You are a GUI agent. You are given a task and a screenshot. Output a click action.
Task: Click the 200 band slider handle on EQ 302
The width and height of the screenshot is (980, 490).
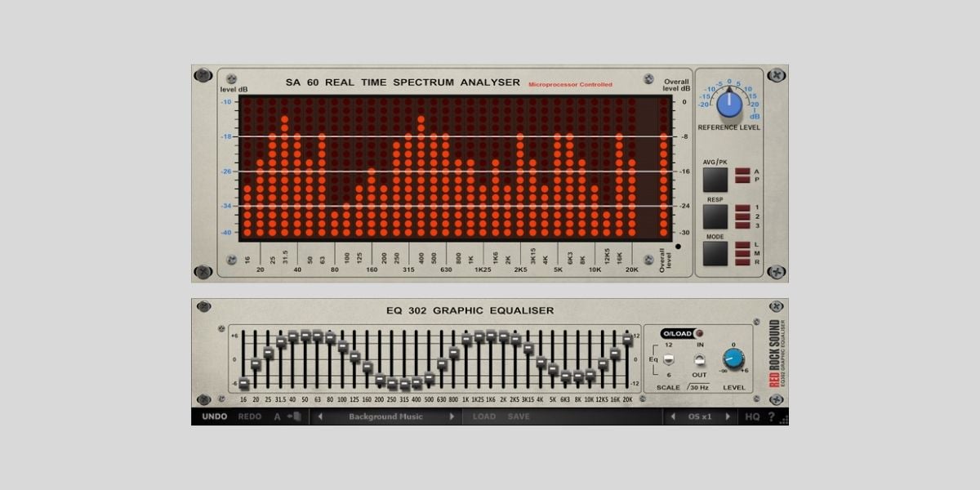tap(380, 380)
